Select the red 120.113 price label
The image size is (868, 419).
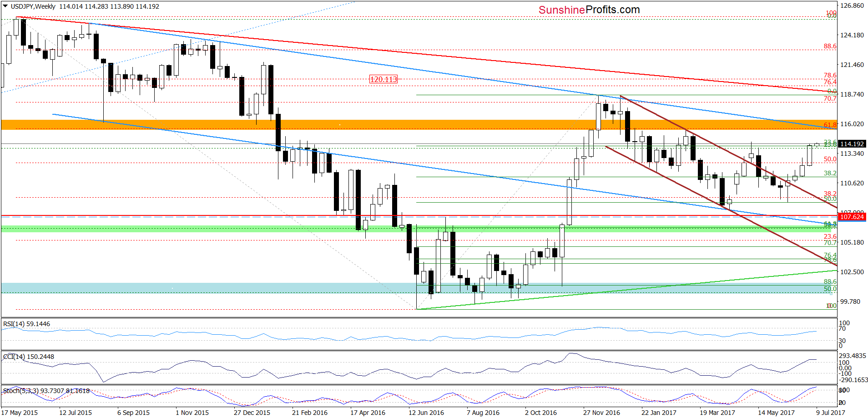pyautogui.click(x=384, y=79)
